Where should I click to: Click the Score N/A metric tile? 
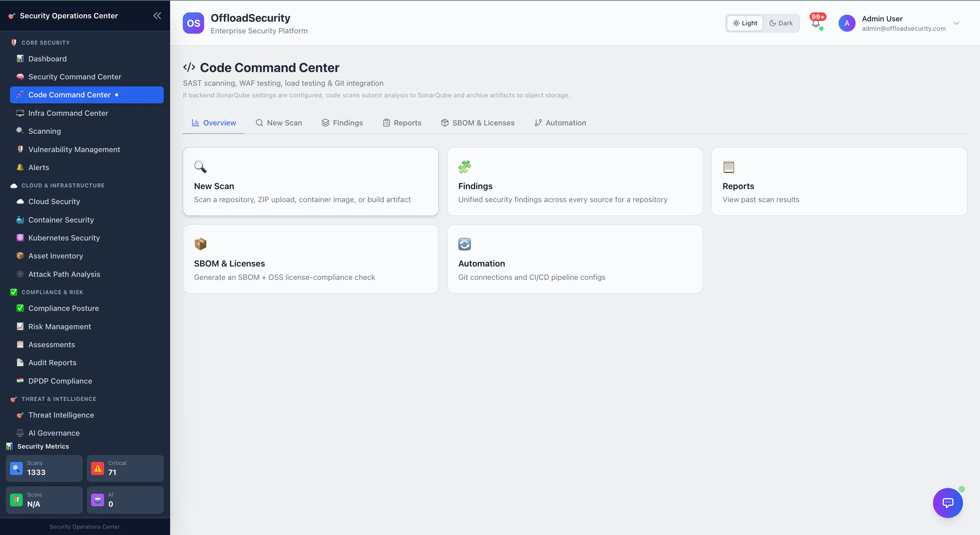coord(44,500)
